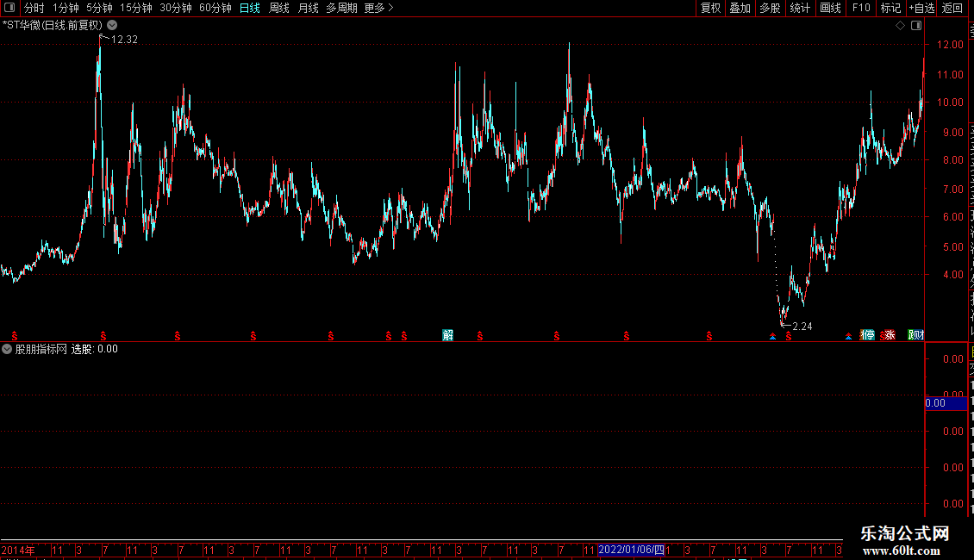
Task: Select the 日线 daily period
Action: click(x=250, y=8)
